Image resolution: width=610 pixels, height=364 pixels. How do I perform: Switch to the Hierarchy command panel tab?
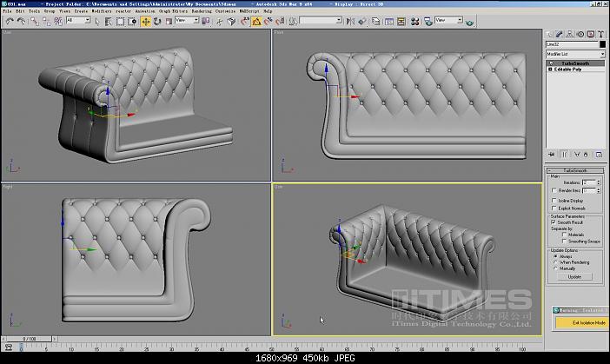pyautogui.click(x=569, y=34)
